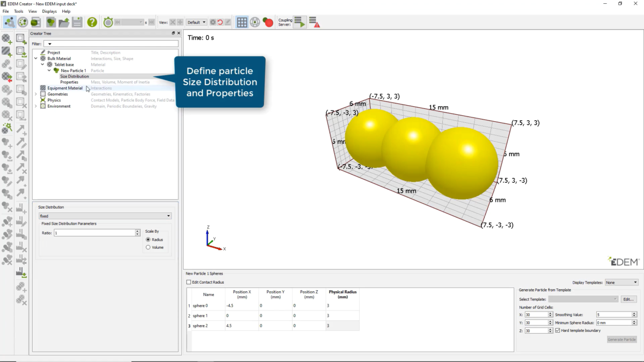The image size is (644, 362).
Task: Open the File menu
Action: [x=5, y=11]
